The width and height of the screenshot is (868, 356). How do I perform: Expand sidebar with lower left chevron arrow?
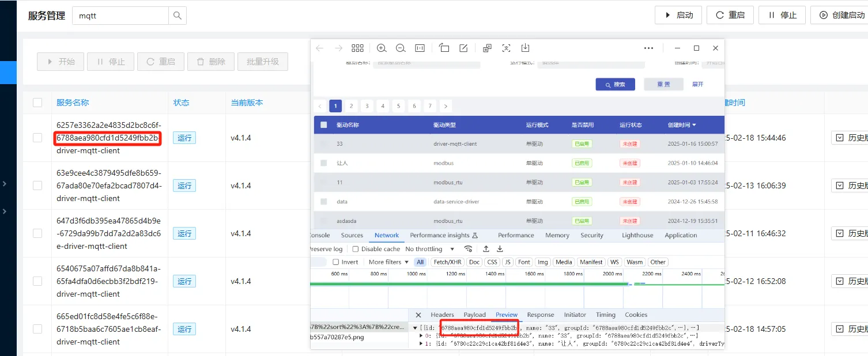5,211
